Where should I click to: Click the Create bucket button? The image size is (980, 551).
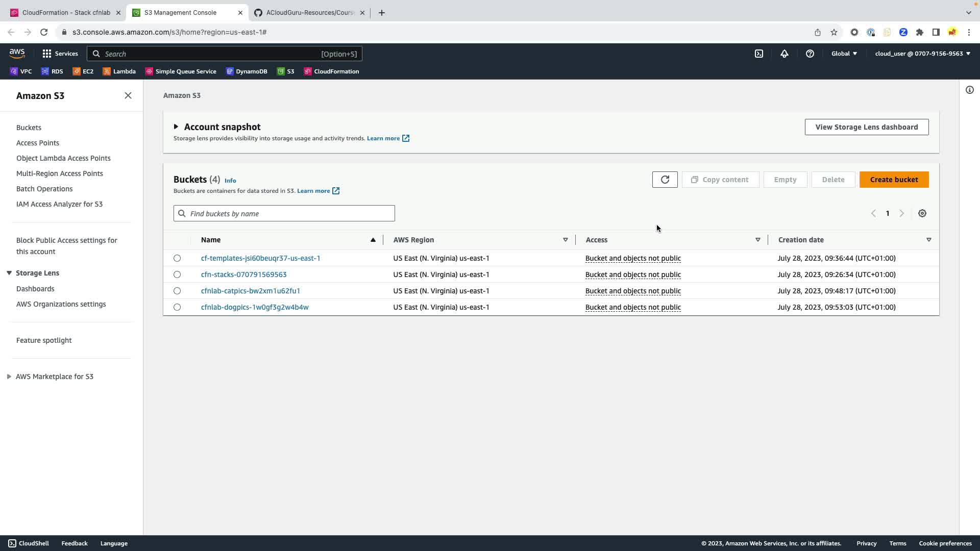click(893, 180)
